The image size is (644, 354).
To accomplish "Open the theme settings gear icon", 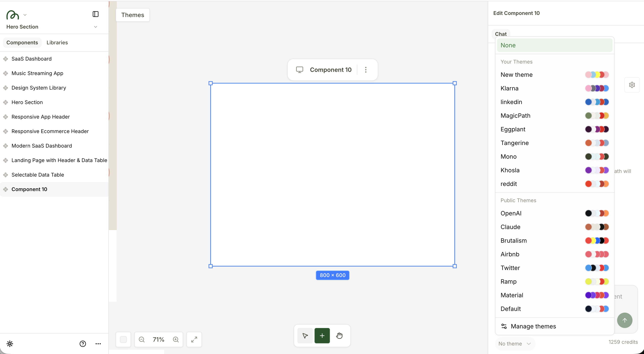I will click(632, 84).
